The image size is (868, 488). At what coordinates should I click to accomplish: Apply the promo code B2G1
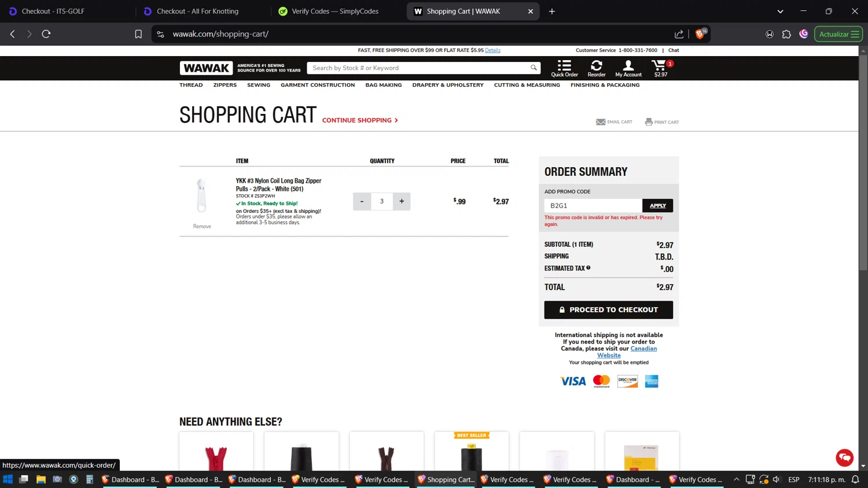coord(657,205)
